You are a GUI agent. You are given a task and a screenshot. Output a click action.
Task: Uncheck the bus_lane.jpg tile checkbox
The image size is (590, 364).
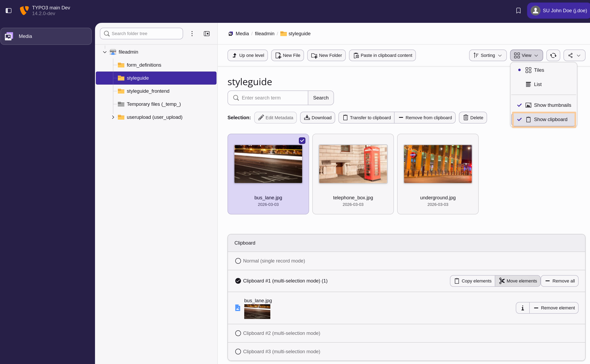coord(302,141)
